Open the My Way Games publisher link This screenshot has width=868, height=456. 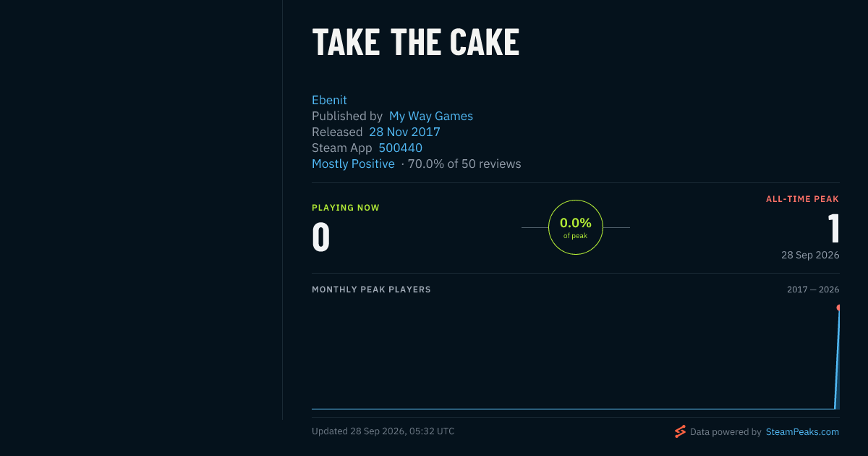[x=431, y=116]
